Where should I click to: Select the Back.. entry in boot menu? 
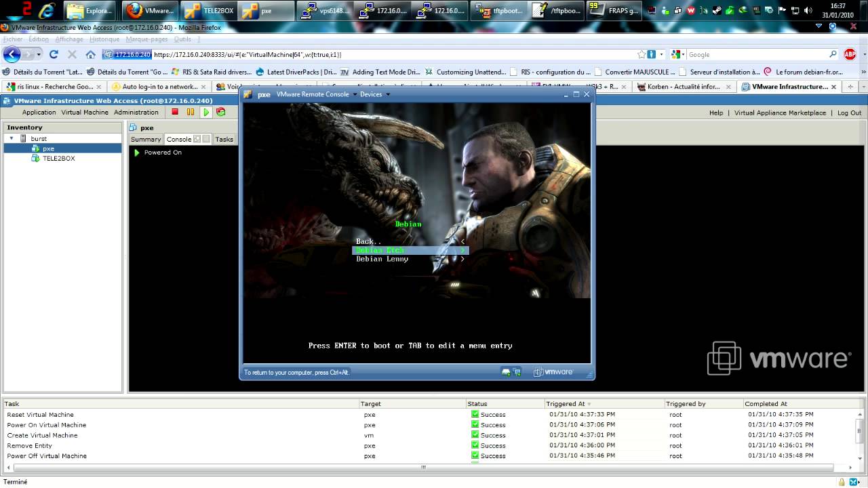tap(410, 241)
